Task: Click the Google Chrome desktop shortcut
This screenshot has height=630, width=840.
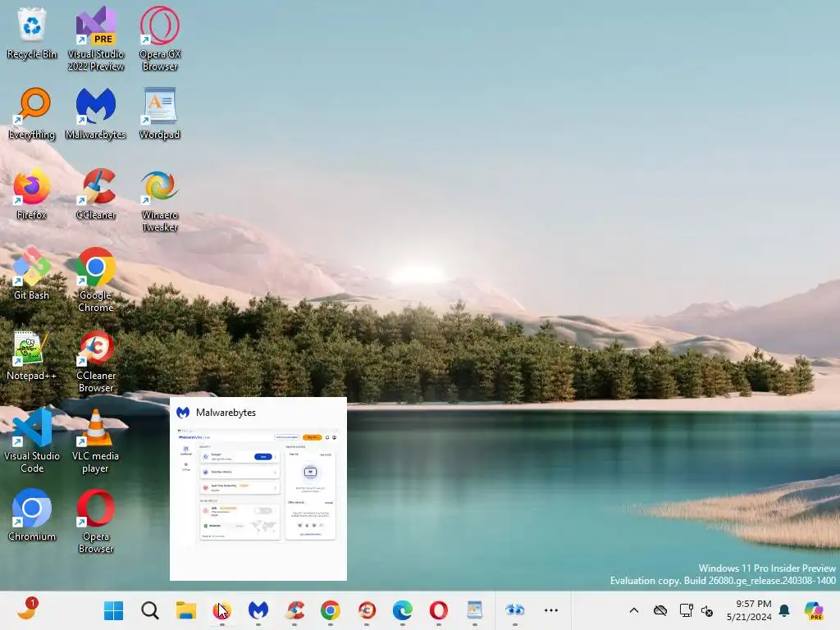Action: point(96,280)
